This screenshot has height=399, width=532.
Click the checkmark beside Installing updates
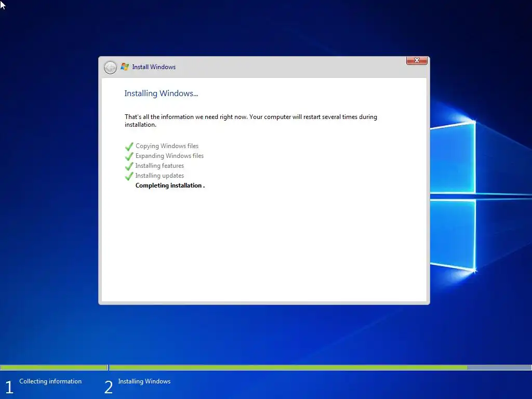click(x=129, y=176)
